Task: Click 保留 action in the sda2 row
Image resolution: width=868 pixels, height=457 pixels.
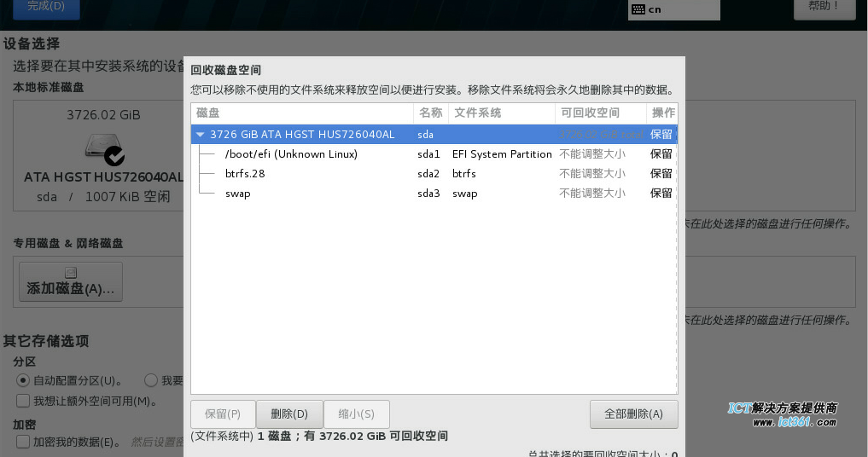Action: point(661,174)
